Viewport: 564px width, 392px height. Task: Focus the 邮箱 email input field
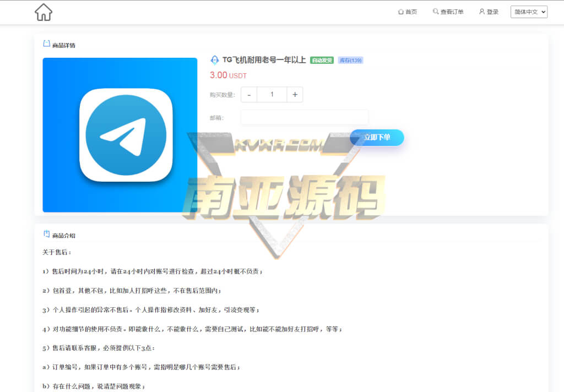click(x=304, y=117)
